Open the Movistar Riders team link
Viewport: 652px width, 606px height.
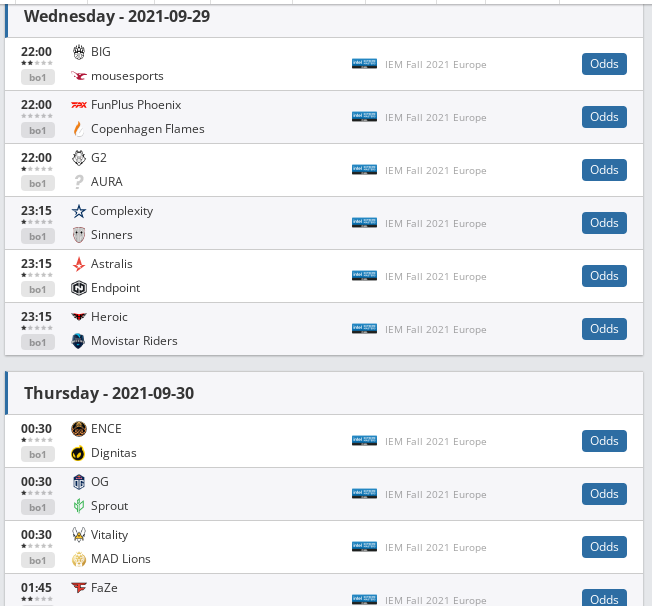pos(134,341)
